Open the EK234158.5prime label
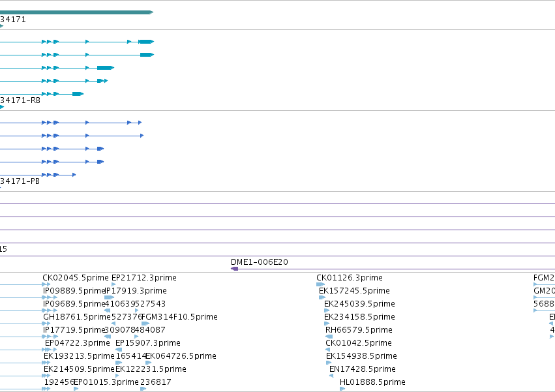 click(359, 317)
